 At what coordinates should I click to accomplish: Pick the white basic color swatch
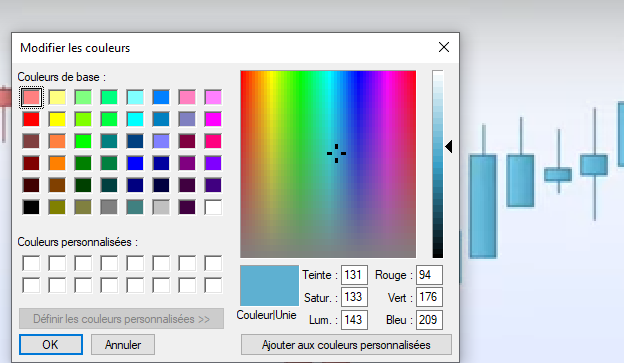213,207
